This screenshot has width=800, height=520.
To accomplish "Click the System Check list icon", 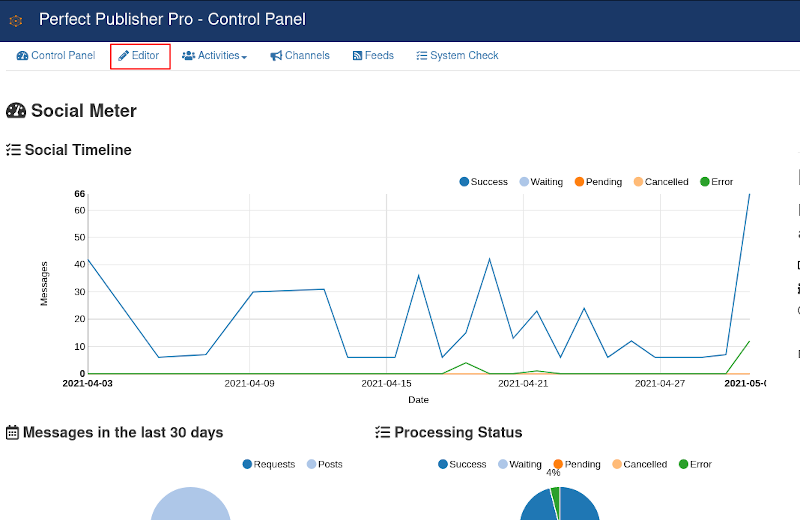I will (421, 56).
